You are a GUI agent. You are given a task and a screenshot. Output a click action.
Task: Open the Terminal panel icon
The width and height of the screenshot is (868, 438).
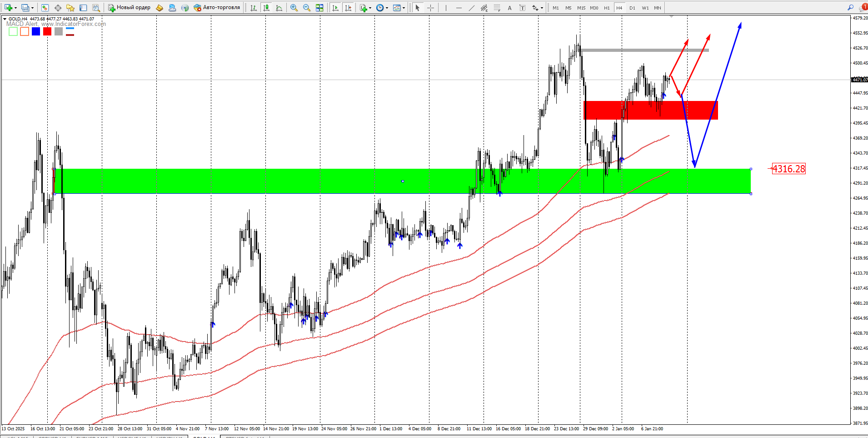coord(83,8)
